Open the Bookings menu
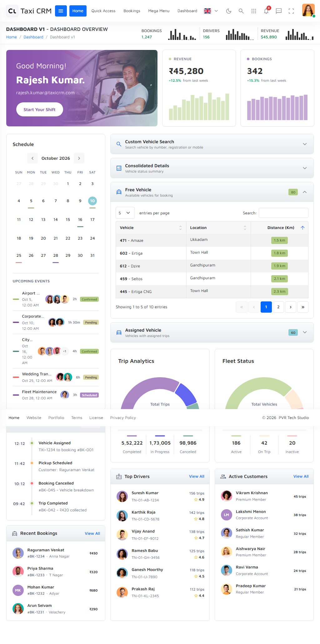This screenshot has width=320, height=644. [x=132, y=11]
